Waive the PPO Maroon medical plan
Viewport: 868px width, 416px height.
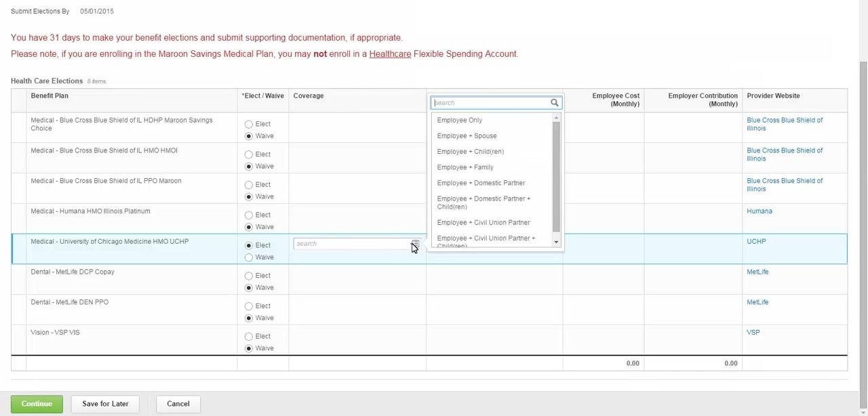[249, 197]
